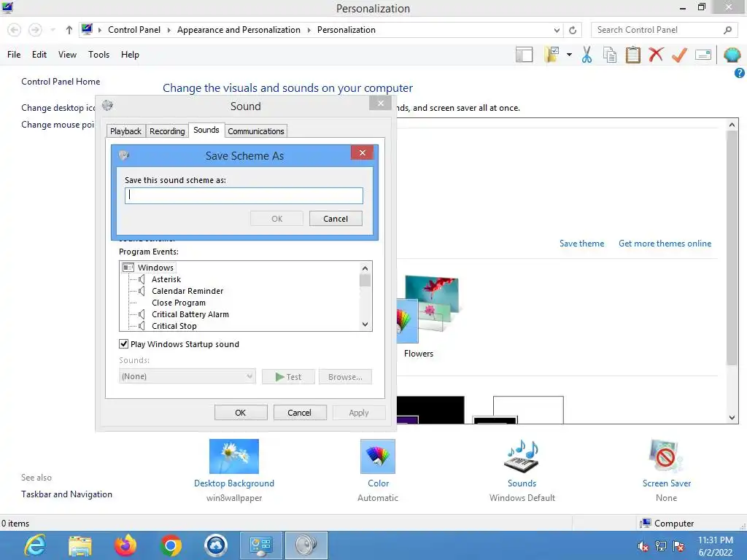
Task: Open the recent locations dropdown arrow
Action: (53, 30)
